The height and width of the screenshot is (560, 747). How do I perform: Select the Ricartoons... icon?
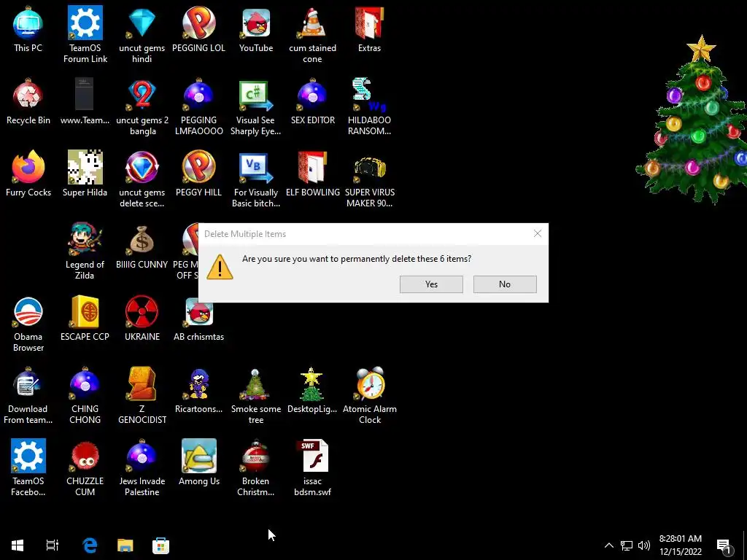click(x=198, y=391)
